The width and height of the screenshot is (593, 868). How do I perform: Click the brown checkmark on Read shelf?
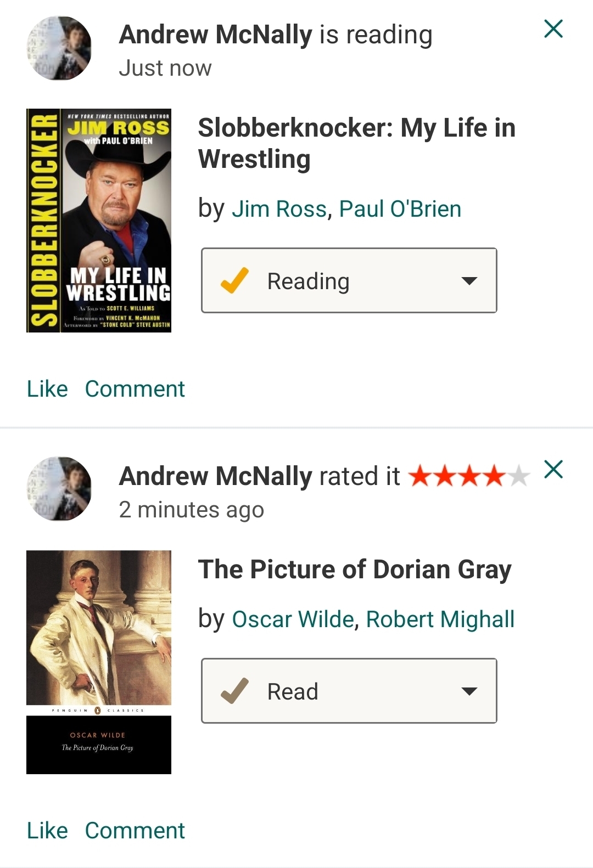click(x=234, y=691)
